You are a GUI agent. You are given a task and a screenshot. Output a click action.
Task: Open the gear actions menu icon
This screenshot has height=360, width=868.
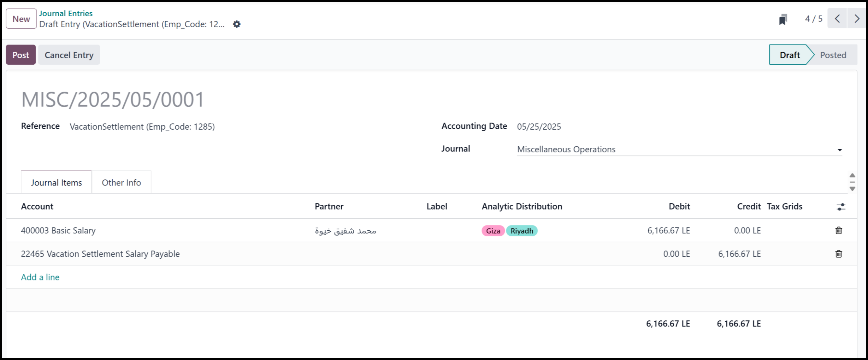tap(237, 24)
